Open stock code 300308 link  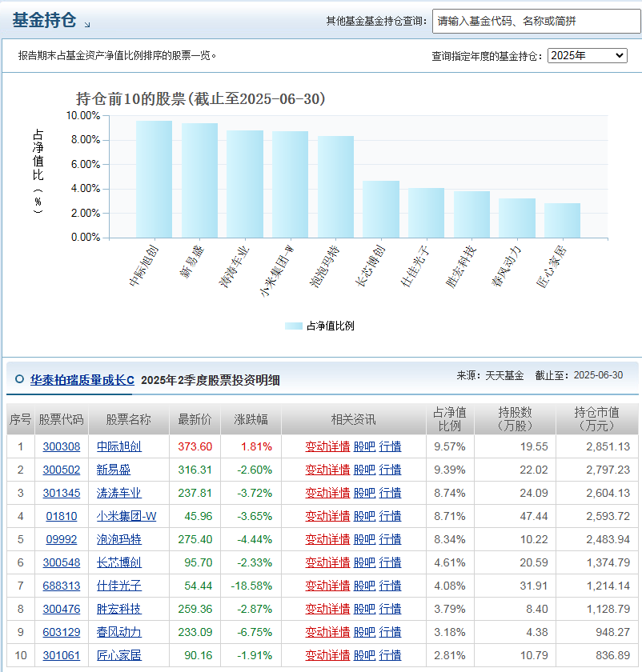pyautogui.click(x=62, y=446)
